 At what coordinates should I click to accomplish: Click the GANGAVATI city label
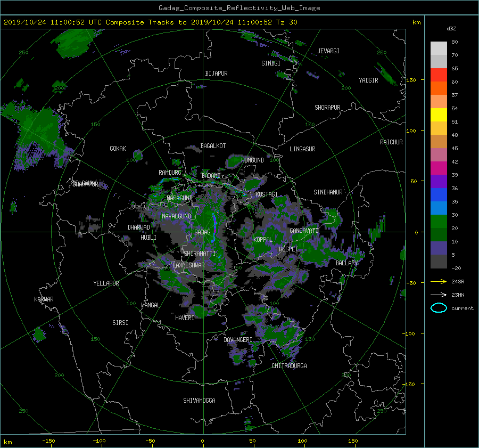pos(304,230)
